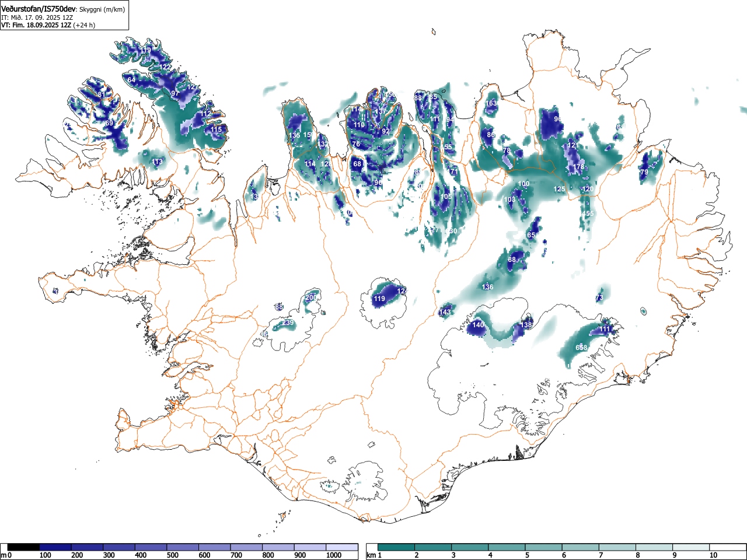Click the '138' visibility value
The height and width of the screenshot is (560, 747).
(527, 325)
